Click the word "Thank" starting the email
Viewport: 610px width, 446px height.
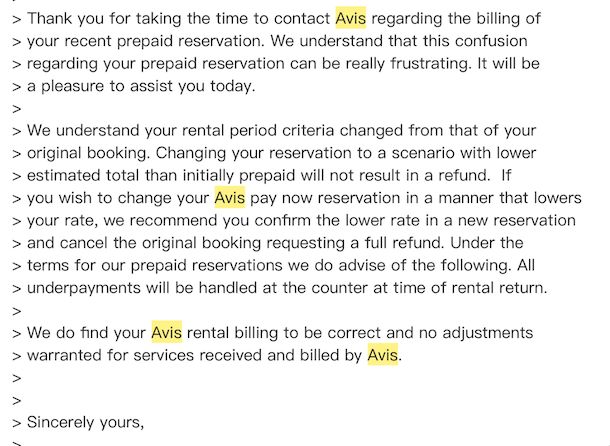pos(50,19)
